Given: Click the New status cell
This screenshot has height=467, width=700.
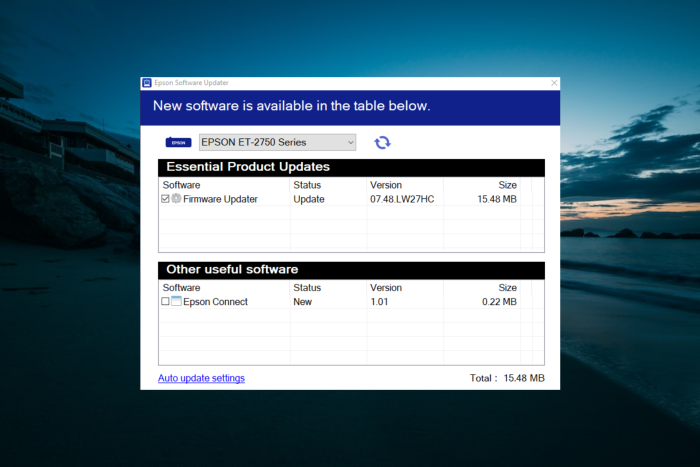Looking at the screenshot, I should point(302,302).
